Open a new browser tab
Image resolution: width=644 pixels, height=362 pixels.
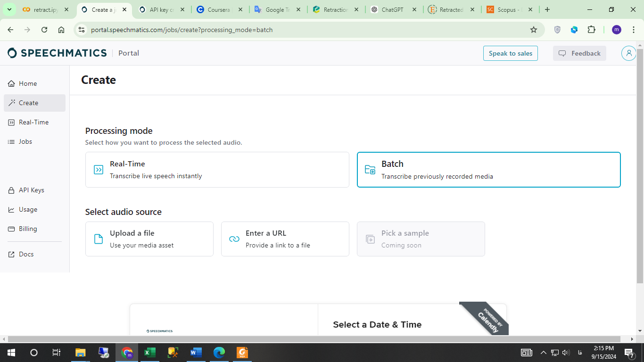547,9
